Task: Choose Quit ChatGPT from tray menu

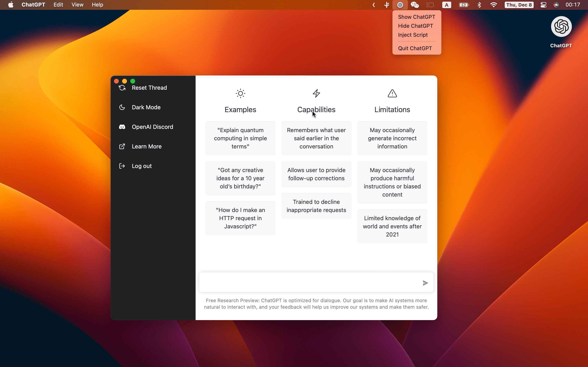Action: tap(415, 48)
